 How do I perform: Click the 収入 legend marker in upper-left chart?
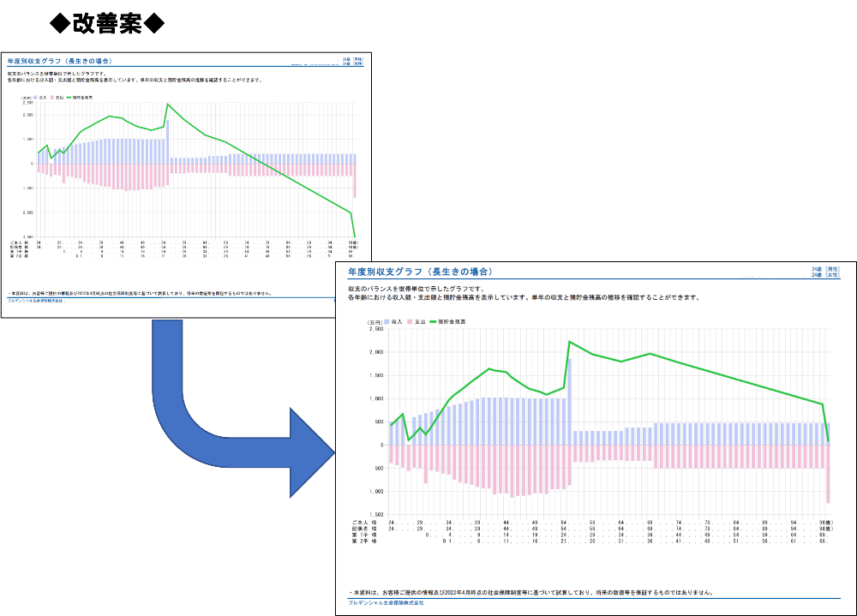pos(37,99)
